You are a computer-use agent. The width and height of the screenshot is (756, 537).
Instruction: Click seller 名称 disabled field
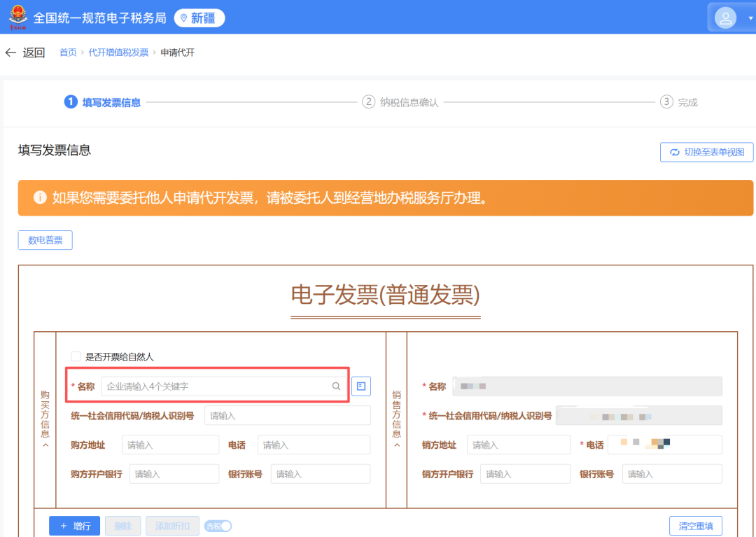[x=587, y=386]
